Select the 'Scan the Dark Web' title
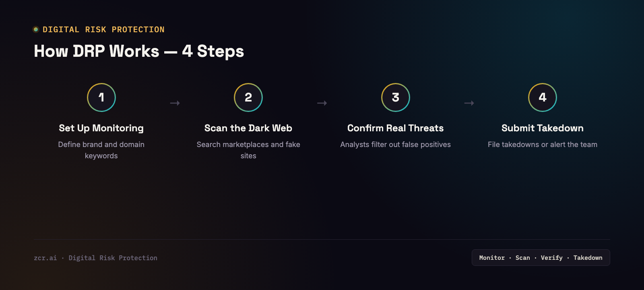Image resolution: width=644 pixels, height=290 pixels. (248, 128)
